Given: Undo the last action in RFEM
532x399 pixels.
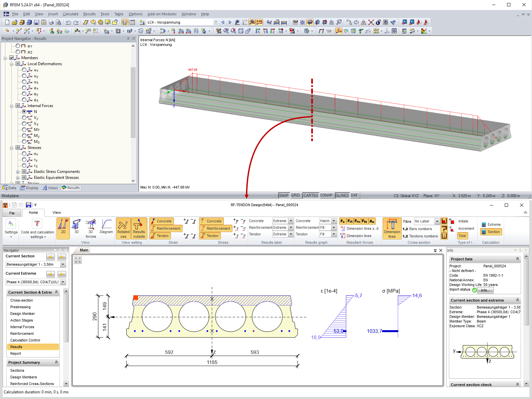Looking at the screenshot, I should coord(68,22).
